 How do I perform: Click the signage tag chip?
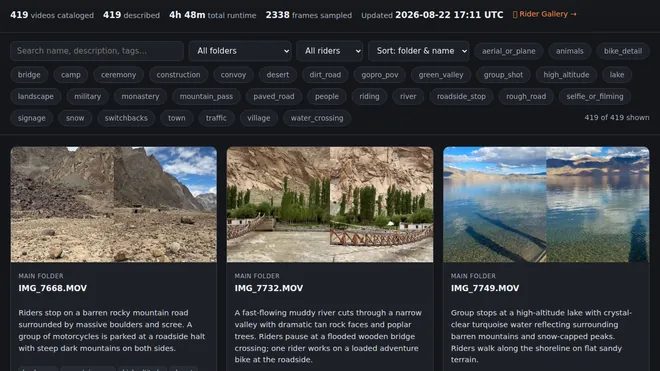pos(31,118)
